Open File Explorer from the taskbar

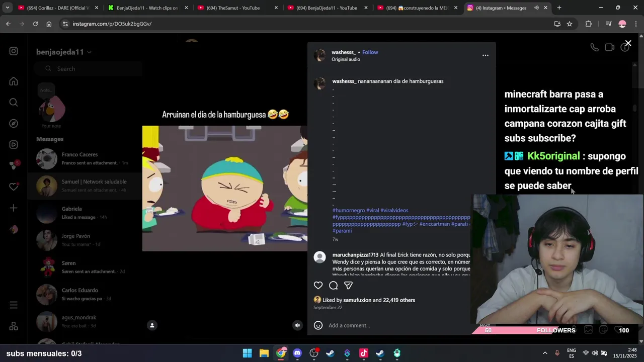tap(264, 353)
